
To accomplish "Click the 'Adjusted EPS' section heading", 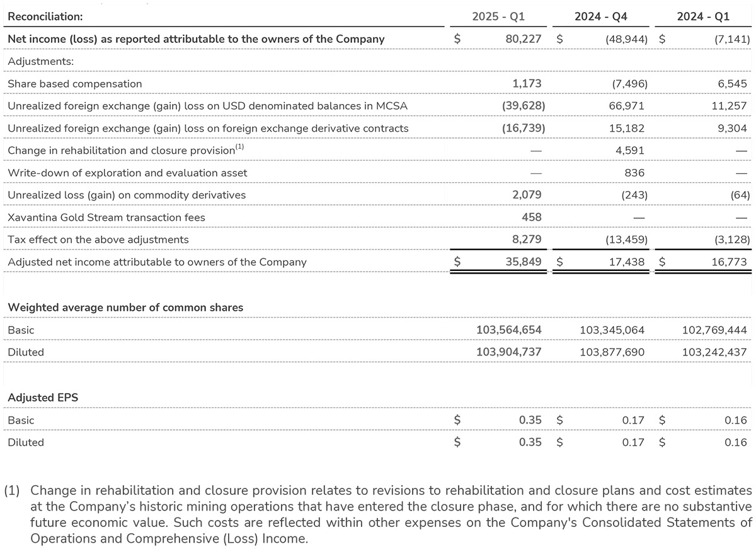I will [x=43, y=398].
